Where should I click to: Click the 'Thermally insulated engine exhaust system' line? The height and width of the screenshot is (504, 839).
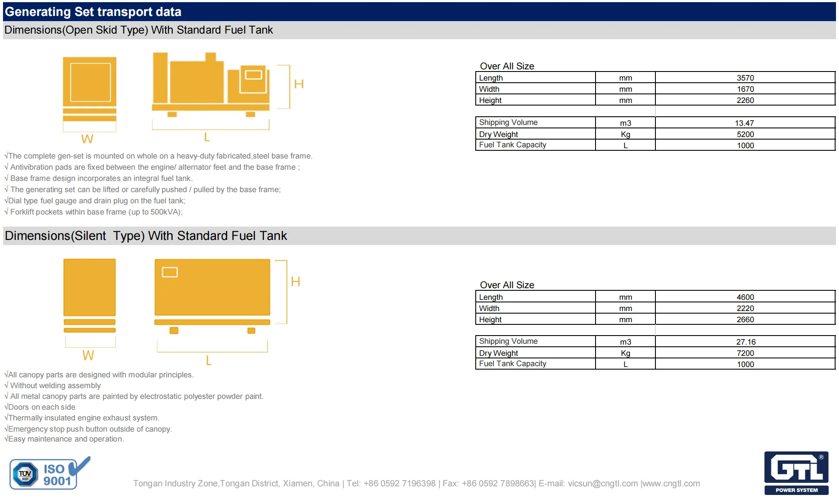(x=82, y=418)
